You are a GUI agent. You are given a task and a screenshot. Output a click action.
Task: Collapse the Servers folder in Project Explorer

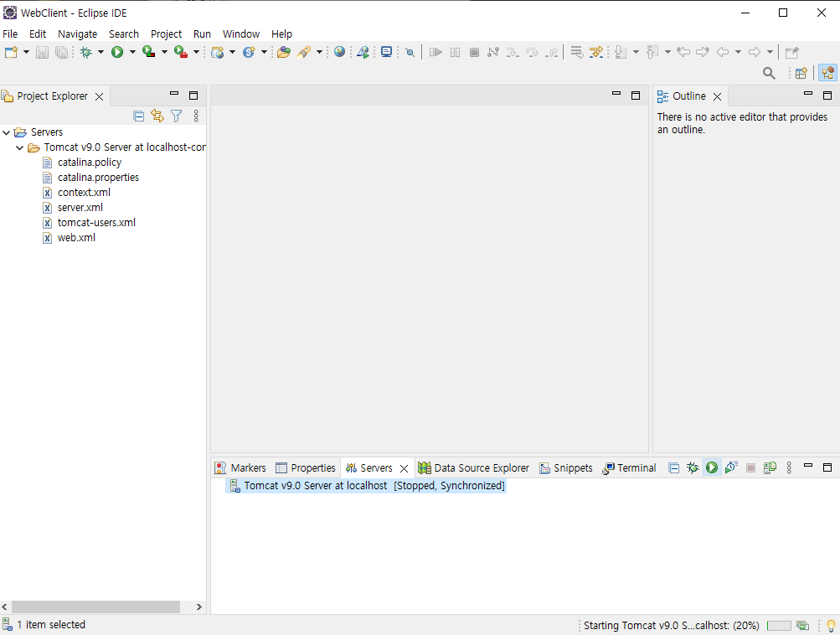pos(7,132)
